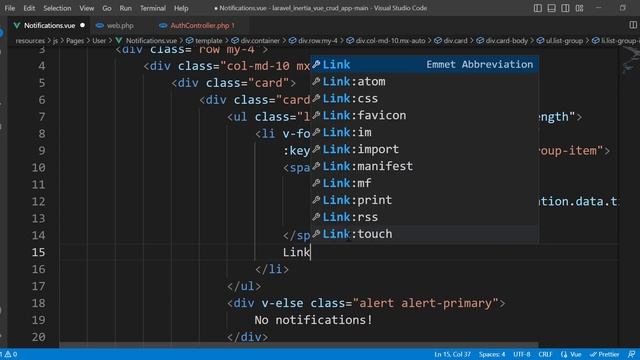
Task: Click the unsaved dot on Notifications.vue tab
Action: [x=82, y=25]
